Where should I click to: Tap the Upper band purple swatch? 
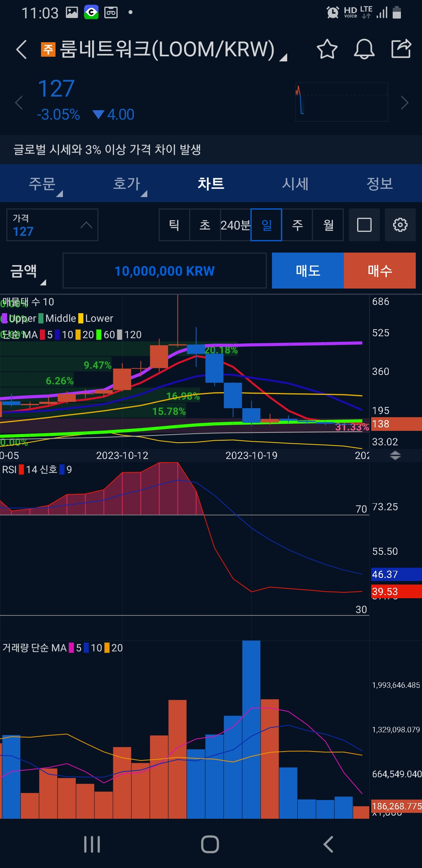pos(4,318)
